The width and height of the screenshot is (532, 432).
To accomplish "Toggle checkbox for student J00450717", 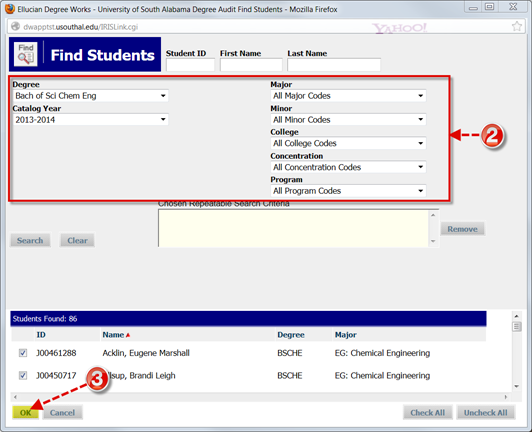I will [23, 375].
